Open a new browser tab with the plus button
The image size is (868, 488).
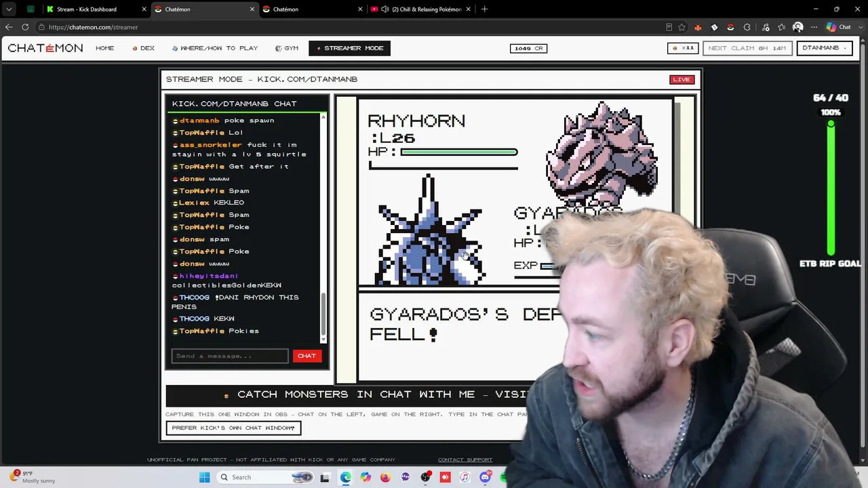point(484,9)
